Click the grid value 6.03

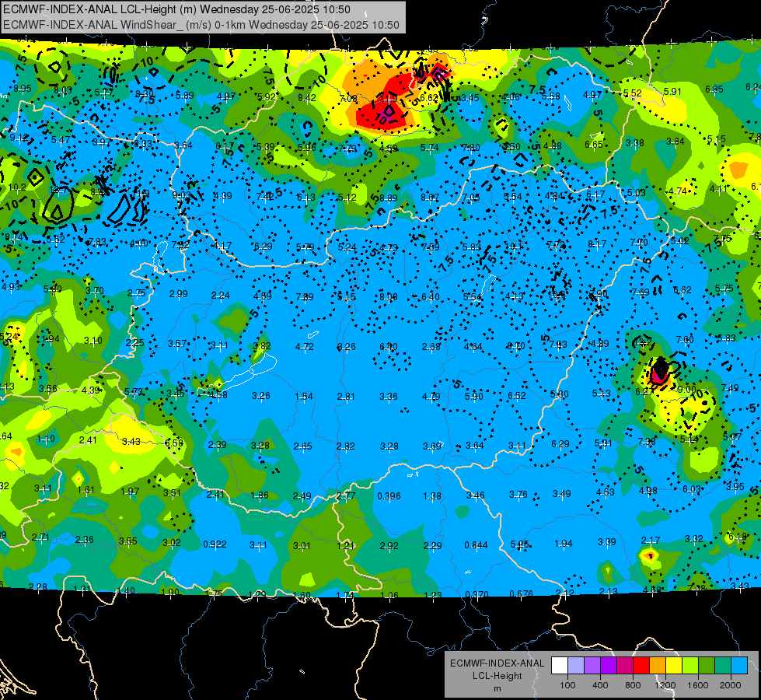tap(692, 489)
